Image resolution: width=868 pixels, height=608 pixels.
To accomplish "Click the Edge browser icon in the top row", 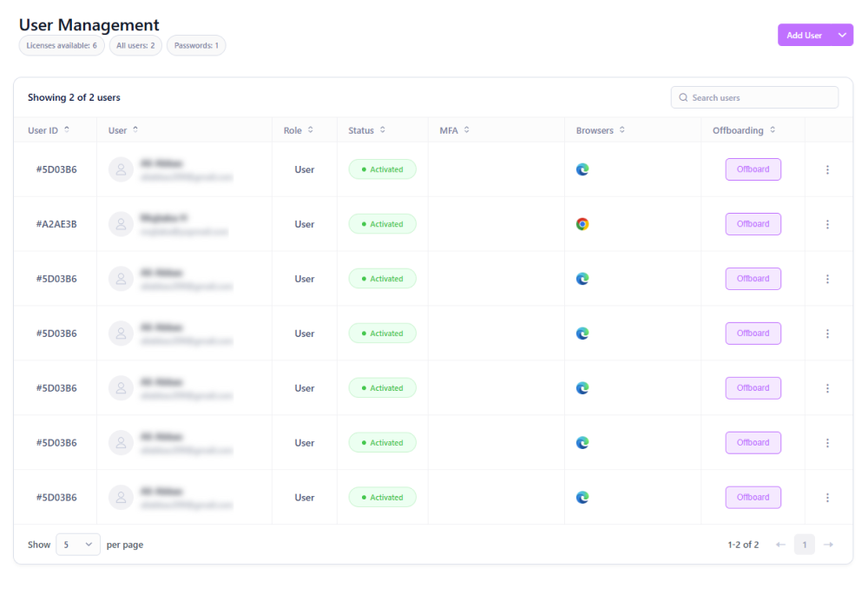I will tap(582, 169).
